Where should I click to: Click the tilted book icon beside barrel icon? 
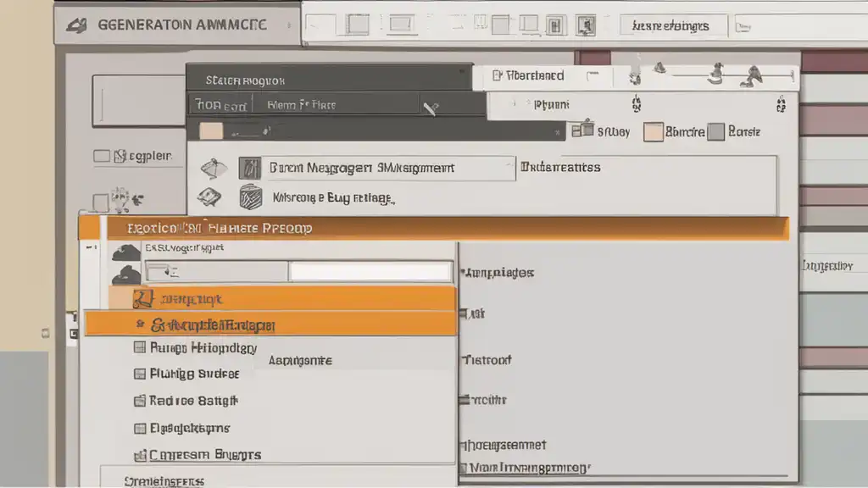209,197
